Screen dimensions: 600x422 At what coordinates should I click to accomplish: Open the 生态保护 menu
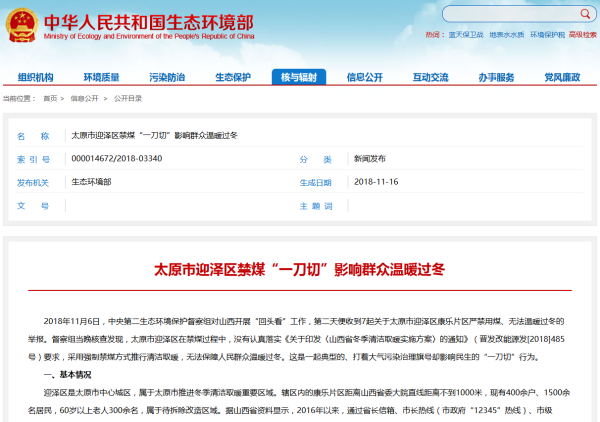click(x=232, y=77)
